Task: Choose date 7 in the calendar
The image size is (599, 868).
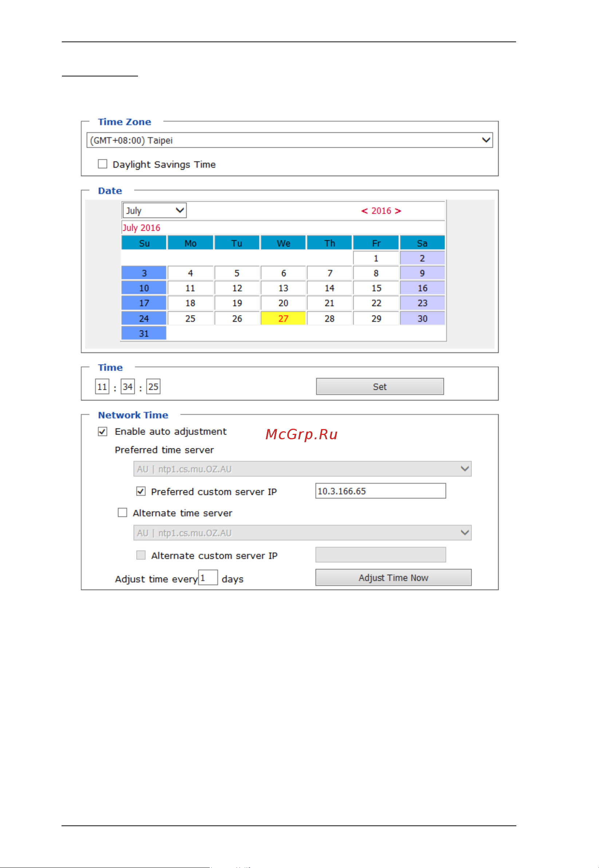Action: click(x=330, y=273)
